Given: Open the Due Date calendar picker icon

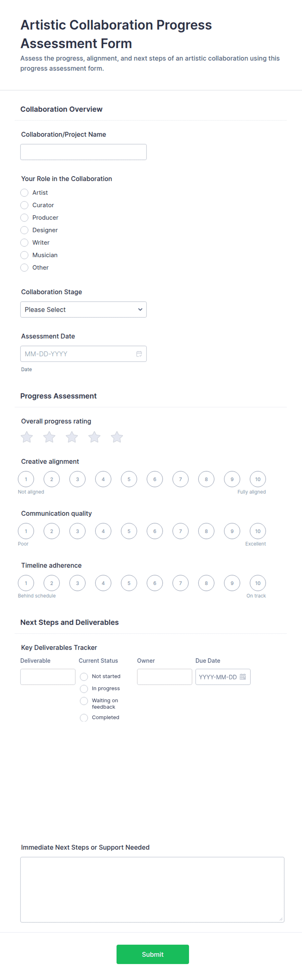Looking at the screenshot, I should tap(243, 677).
